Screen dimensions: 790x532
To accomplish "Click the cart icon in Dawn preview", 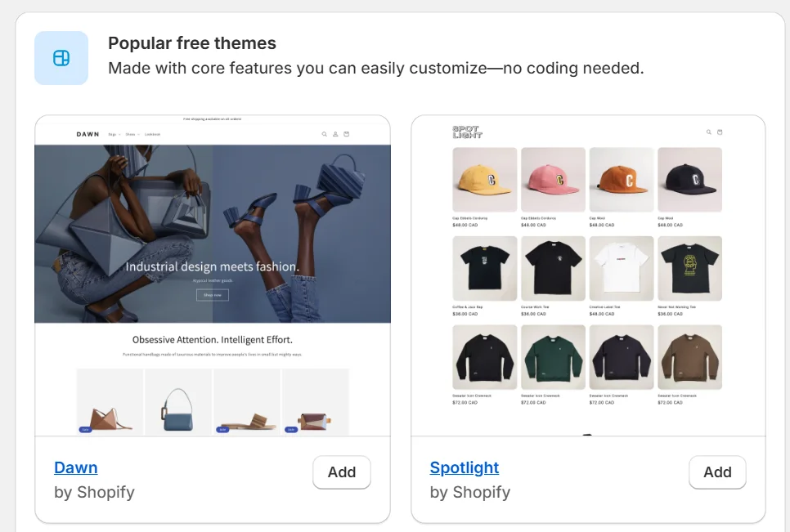I will [x=346, y=134].
